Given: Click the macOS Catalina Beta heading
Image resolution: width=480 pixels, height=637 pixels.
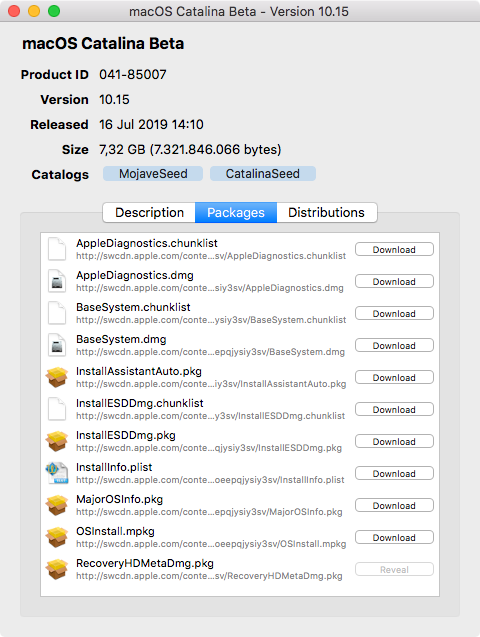Looking at the screenshot, I should coord(103,43).
